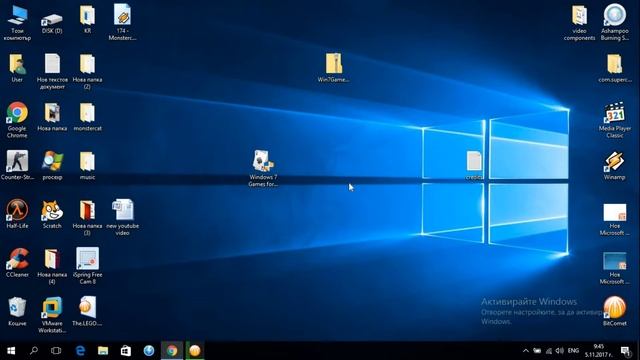640x360 pixels.
Task: Open Task View in the taskbar
Action: tap(56, 351)
